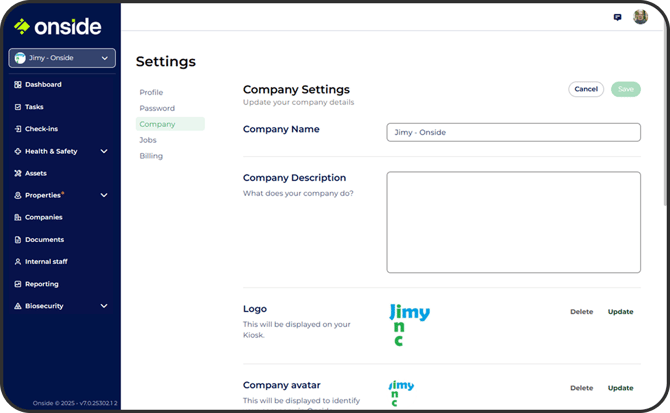
Task: Open Tasks in sidebar
Action: click(x=34, y=107)
